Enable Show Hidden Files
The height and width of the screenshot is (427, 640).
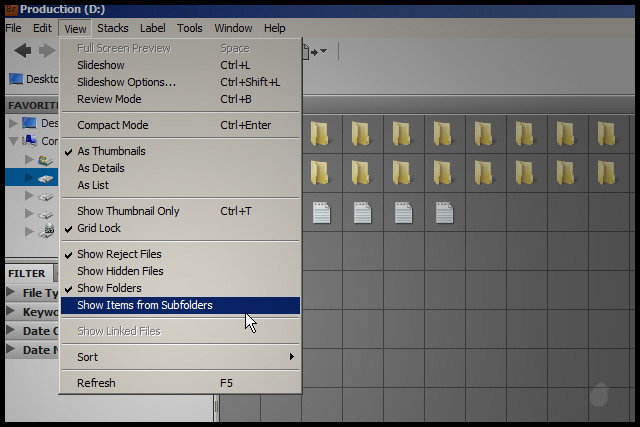pos(119,271)
